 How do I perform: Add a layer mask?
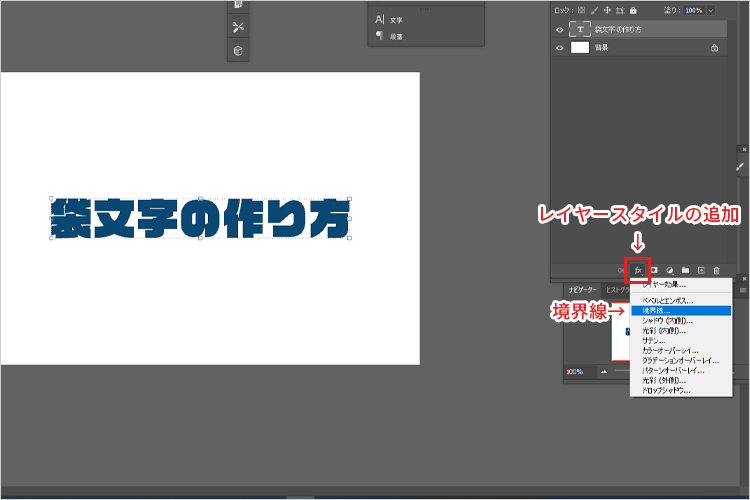point(654,270)
